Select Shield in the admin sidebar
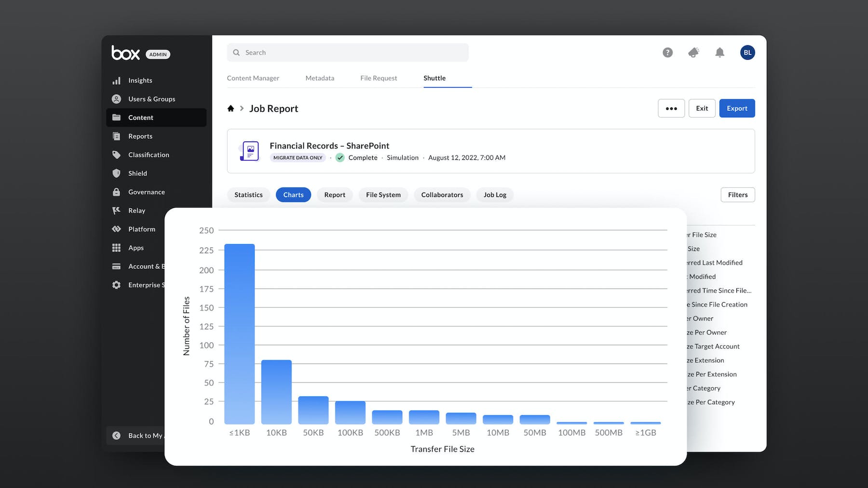Image resolution: width=868 pixels, height=488 pixels. pyautogui.click(x=137, y=173)
